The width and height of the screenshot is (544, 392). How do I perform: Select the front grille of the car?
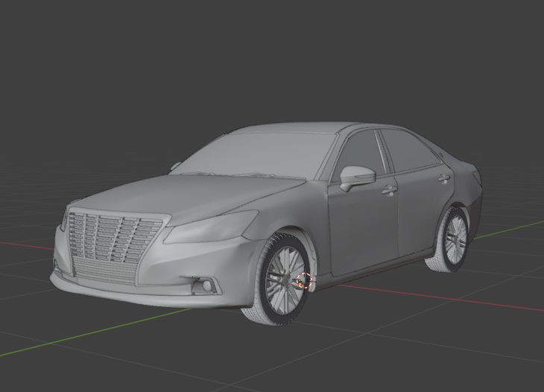[113, 248]
